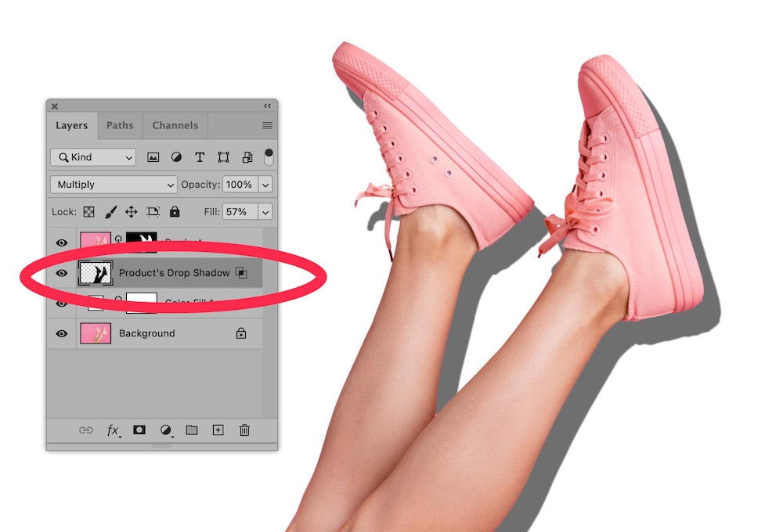Click the Fill percentage field
Viewport: 783px width, 532px height.
pos(236,212)
